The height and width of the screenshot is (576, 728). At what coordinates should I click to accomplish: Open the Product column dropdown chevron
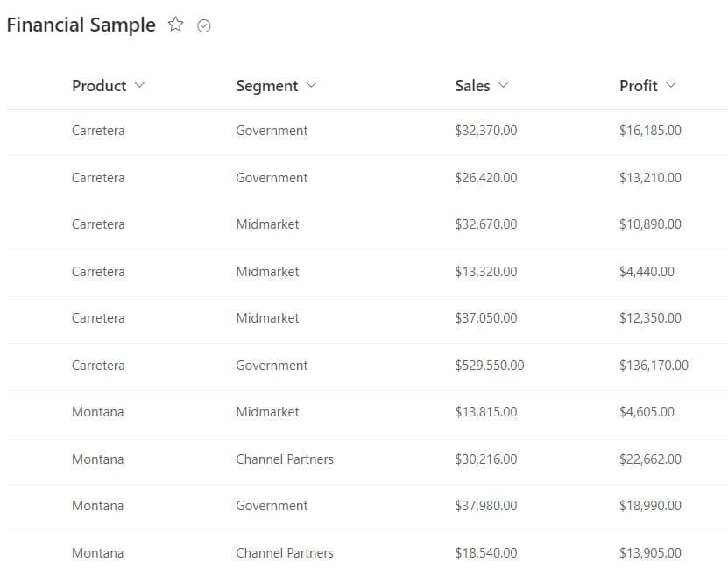tap(139, 85)
